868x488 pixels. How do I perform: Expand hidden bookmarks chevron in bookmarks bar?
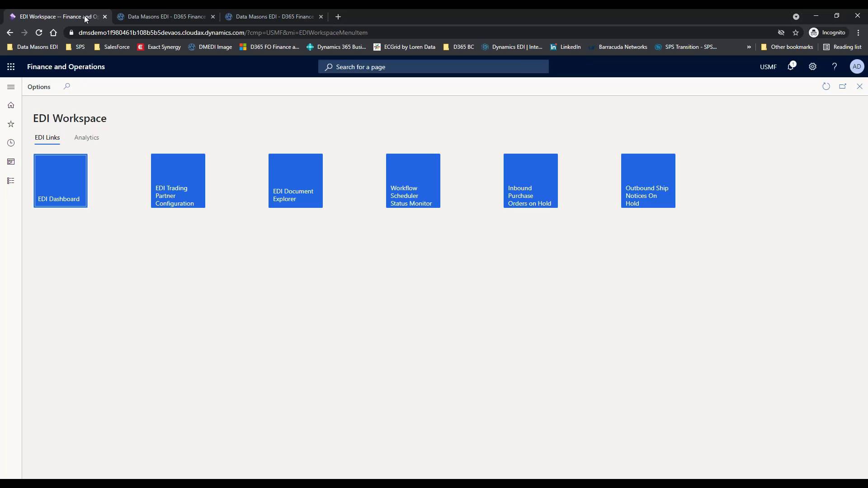749,47
